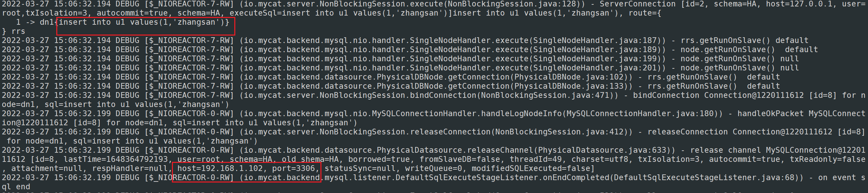This screenshot has height=193, width=868.
Task: Click the closing brace rrs line
Action: click(x=14, y=31)
